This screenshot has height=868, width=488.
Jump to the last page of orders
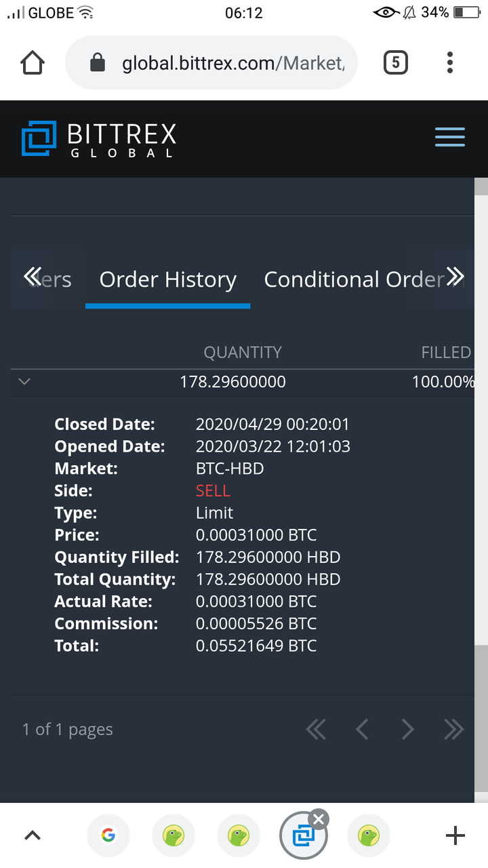coord(453,729)
